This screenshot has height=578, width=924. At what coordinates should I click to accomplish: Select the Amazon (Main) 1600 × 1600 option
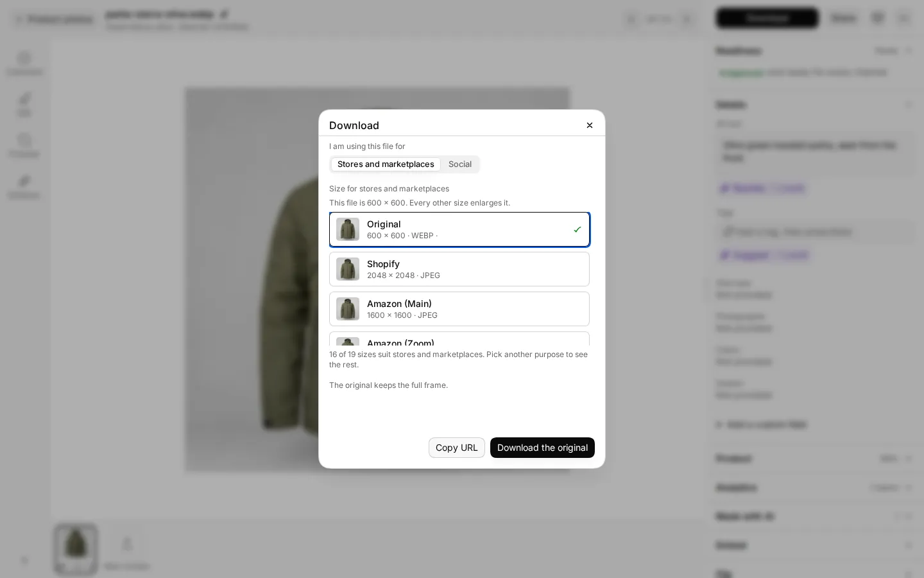[x=459, y=309]
